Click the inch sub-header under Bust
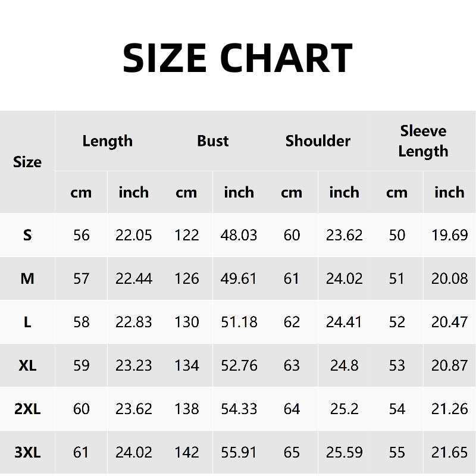 pos(239,192)
